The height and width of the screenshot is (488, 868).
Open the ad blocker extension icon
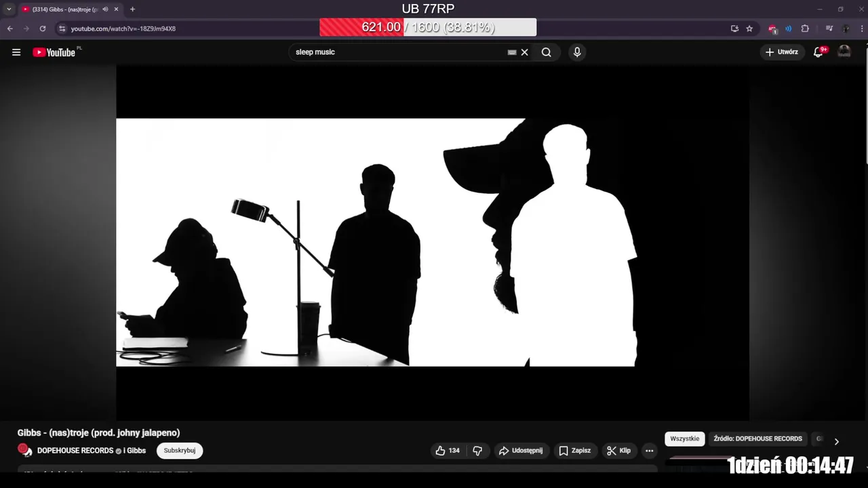point(772,28)
